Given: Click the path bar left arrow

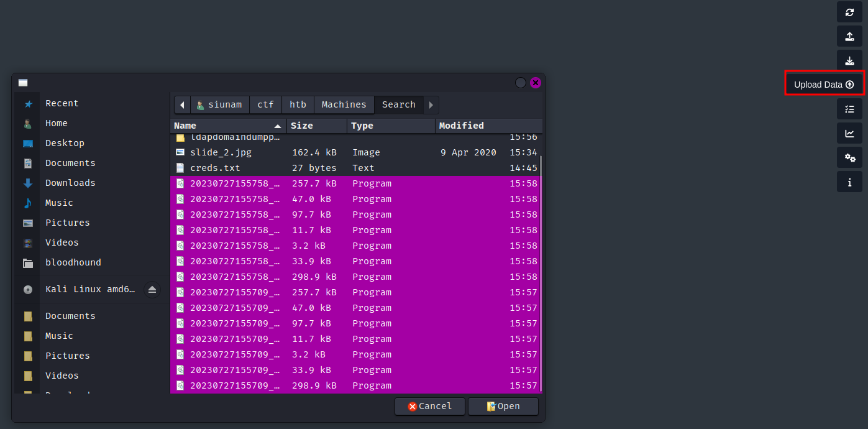Looking at the screenshot, I should 182,105.
